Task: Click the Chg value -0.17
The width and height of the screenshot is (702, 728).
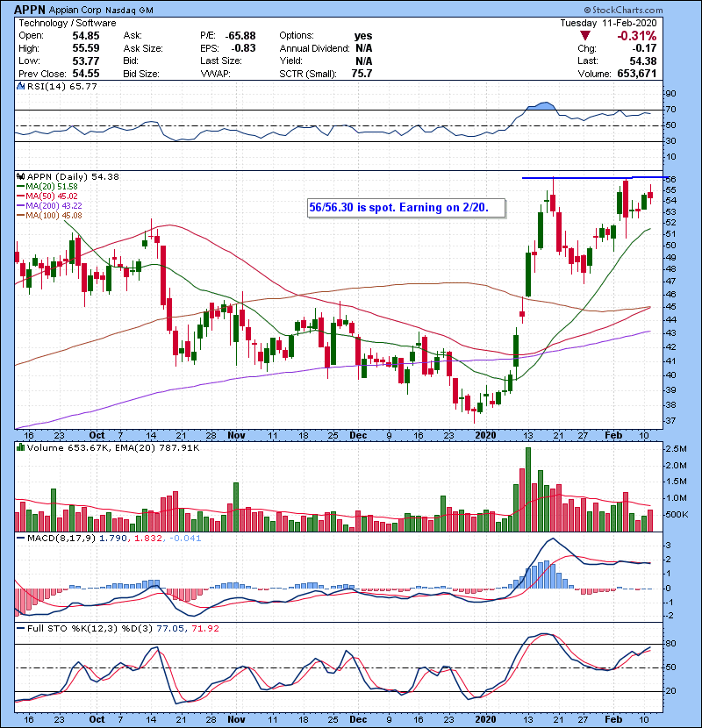Action: 644,48
